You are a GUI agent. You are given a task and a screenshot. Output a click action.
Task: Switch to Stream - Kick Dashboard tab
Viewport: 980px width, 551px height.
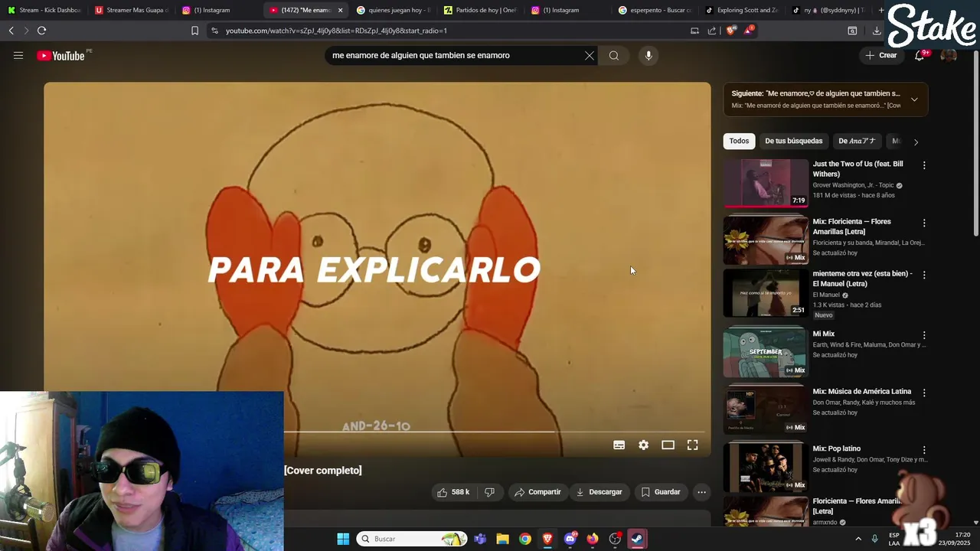[x=44, y=10]
